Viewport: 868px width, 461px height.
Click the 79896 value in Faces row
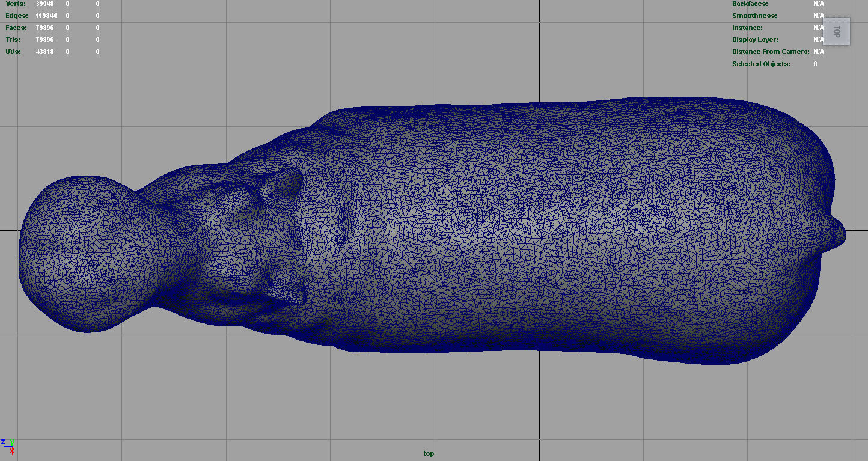[x=45, y=28]
